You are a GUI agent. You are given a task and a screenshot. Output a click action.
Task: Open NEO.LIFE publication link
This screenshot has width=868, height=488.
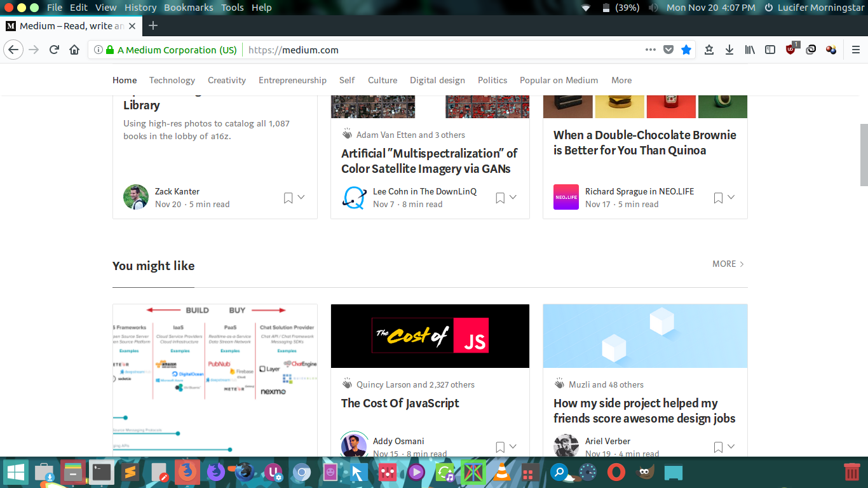coord(677,191)
